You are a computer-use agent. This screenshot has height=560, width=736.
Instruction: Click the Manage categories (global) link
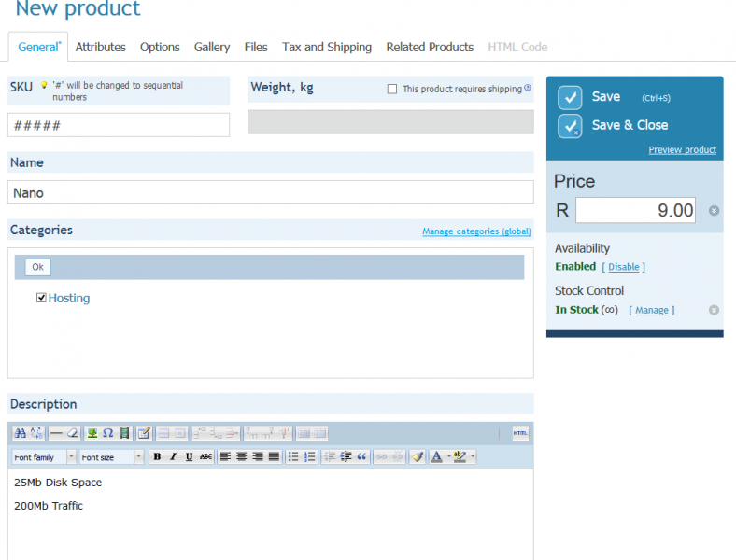pyautogui.click(x=476, y=231)
